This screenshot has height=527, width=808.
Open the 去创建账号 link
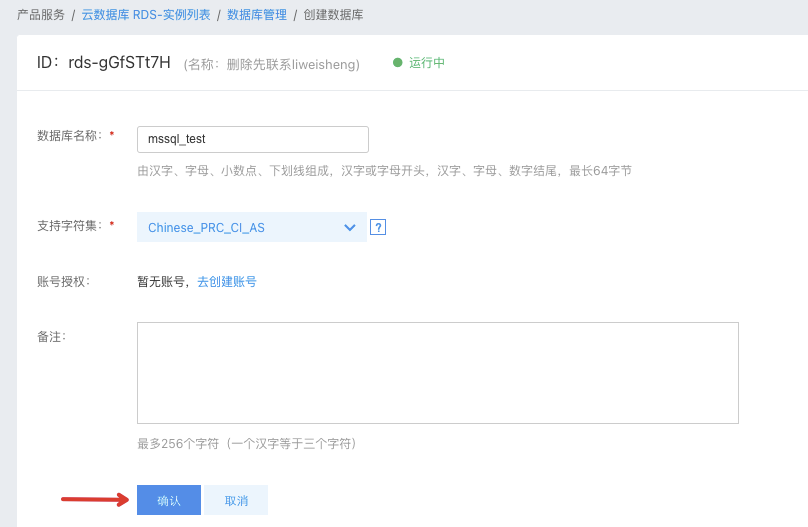(227, 282)
